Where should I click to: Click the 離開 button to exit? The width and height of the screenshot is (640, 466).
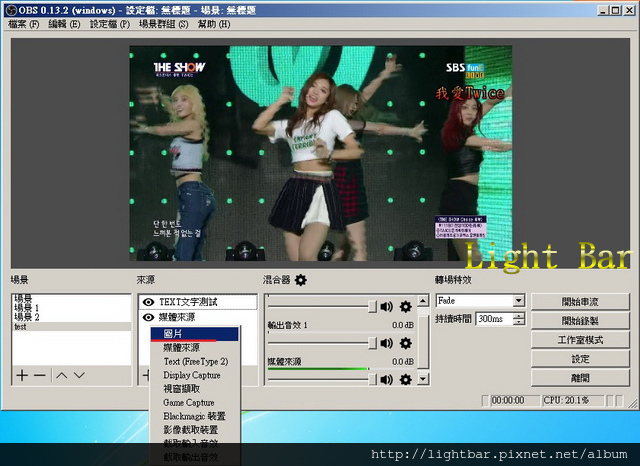click(x=580, y=378)
